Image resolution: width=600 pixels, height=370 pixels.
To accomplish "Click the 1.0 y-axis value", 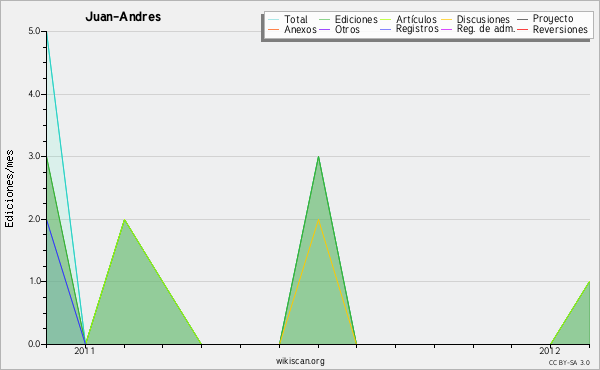I will [x=34, y=281].
